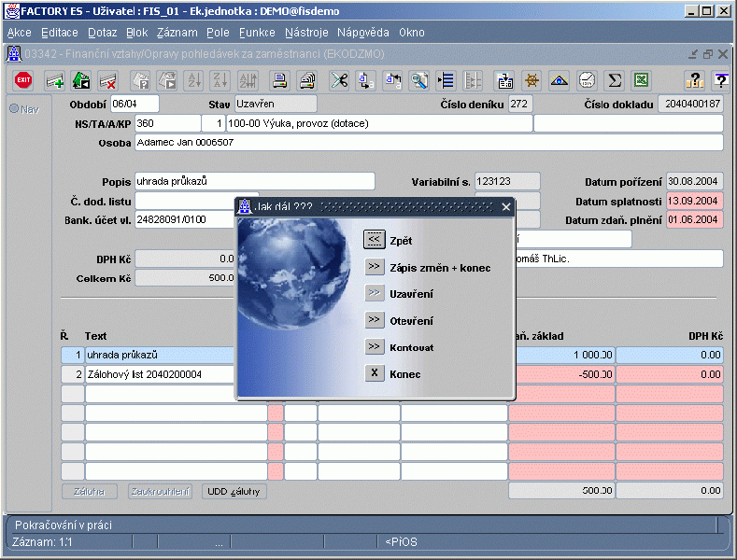Click the paste field toolbar icon before magnifier

point(392,81)
